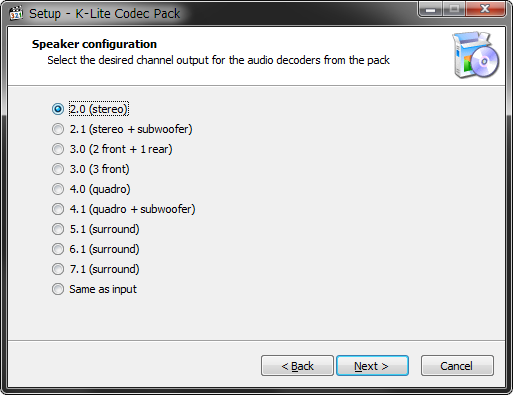Minimize the Setup window
Viewport: 513px width, 395px height.
(430, 9)
